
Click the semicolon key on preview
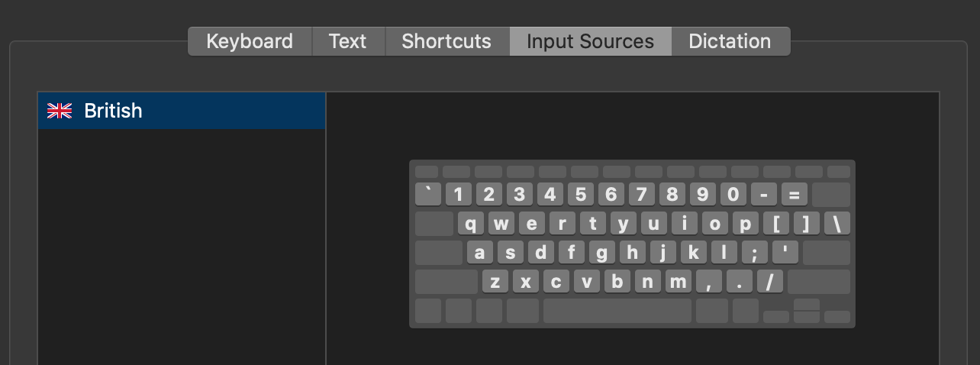754,253
